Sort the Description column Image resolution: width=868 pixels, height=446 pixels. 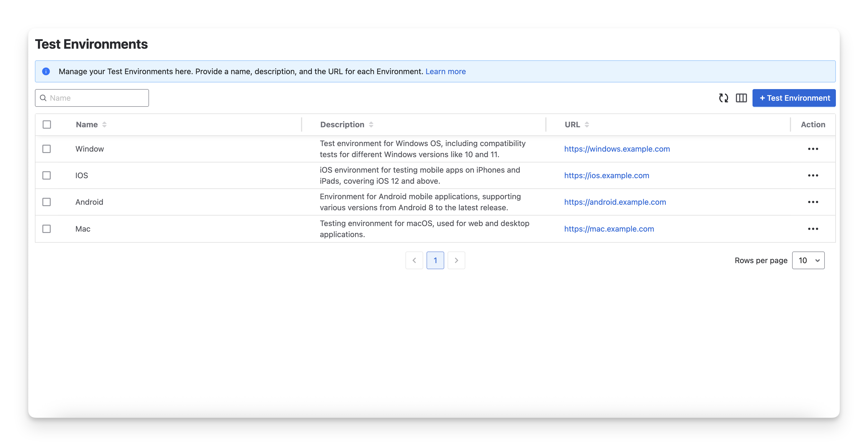pos(371,125)
